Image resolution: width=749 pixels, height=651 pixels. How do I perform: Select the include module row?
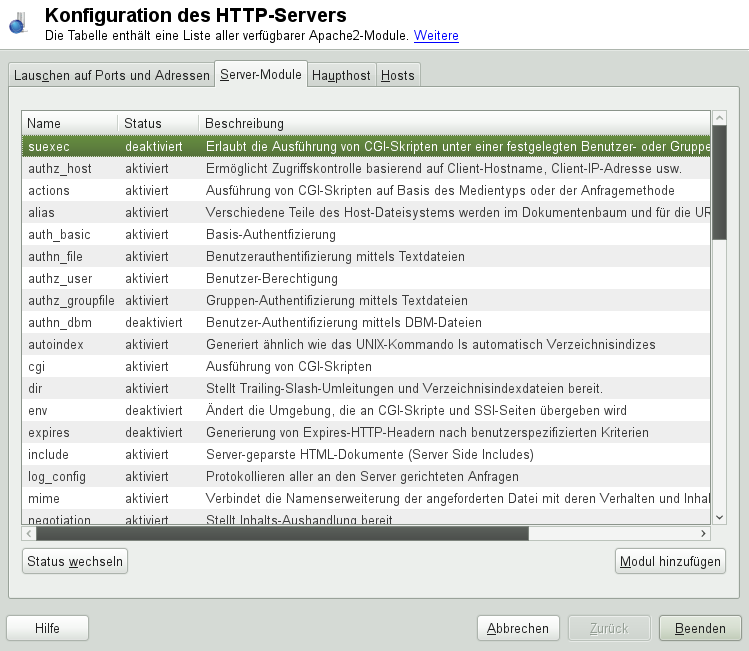point(366,454)
